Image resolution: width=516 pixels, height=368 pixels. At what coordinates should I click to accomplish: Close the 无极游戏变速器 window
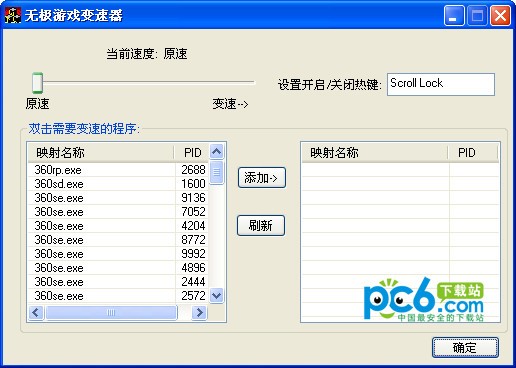[x=500, y=15]
